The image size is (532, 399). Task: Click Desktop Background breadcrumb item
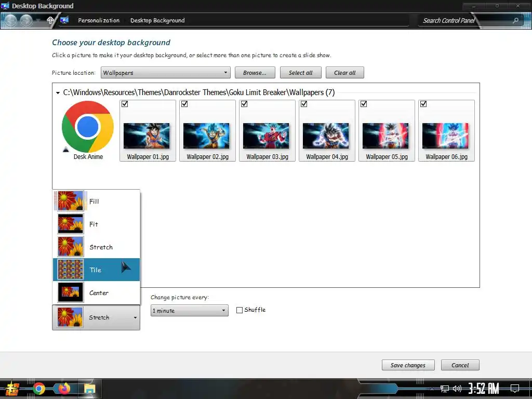click(x=157, y=20)
